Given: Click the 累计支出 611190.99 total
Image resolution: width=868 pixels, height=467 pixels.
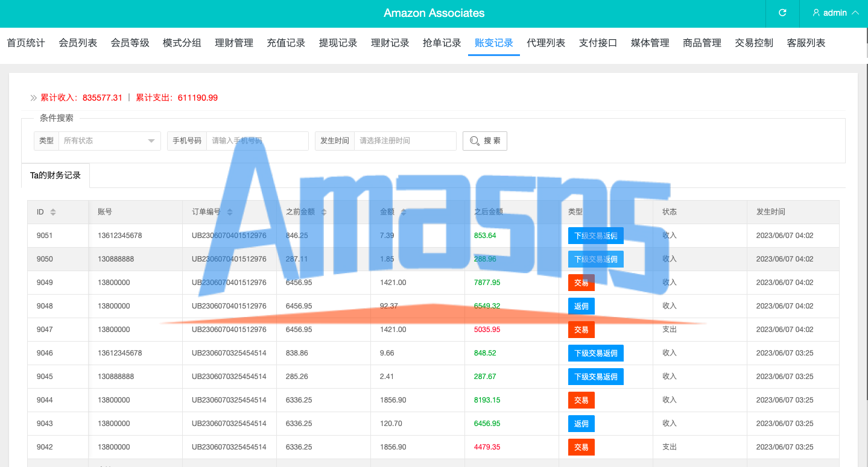Looking at the screenshot, I should (177, 98).
